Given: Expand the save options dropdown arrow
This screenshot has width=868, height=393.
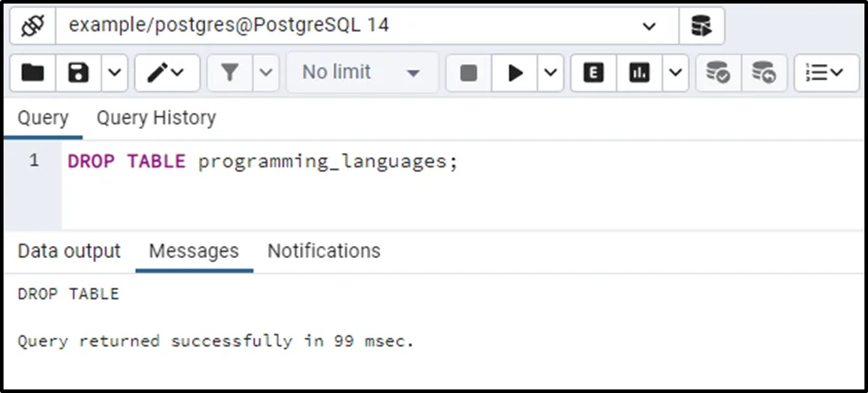Looking at the screenshot, I should pyautogui.click(x=115, y=73).
